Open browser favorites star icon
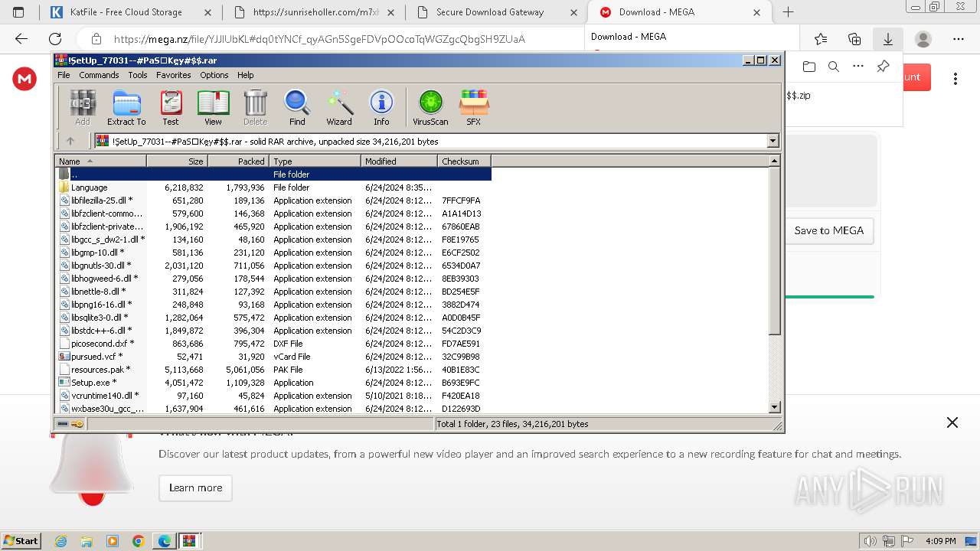Image resolution: width=980 pixels, height=551 pixels. (821, 39)
